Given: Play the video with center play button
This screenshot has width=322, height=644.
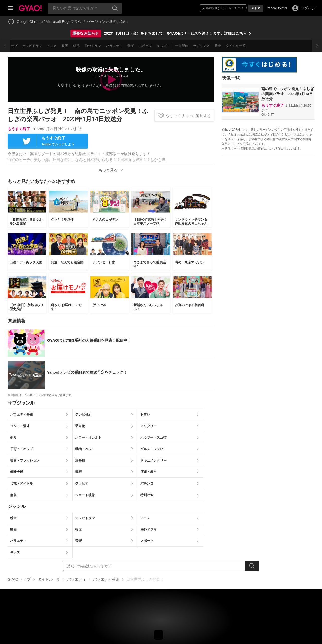Looking at the screenshot, I should click(x=111, y=79).
